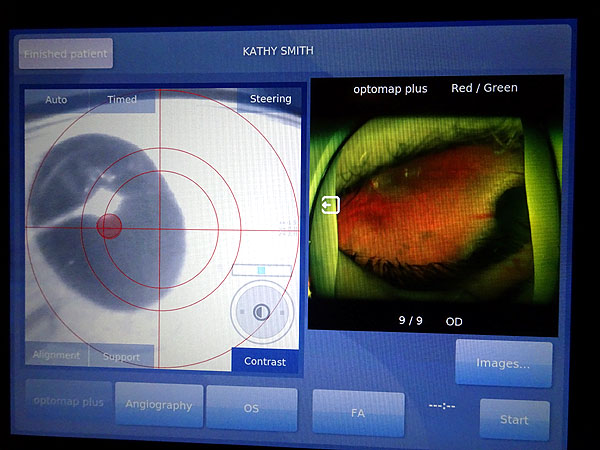600x450 pixels.
Task: Open the Steering tab
Action: pos(270,99)
